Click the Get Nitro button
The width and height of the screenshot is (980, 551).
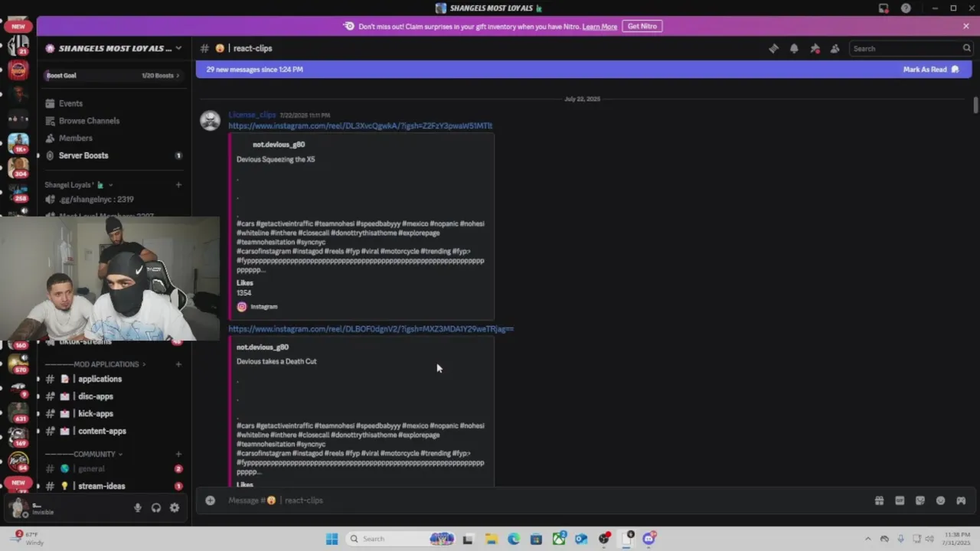click(642, 26)
